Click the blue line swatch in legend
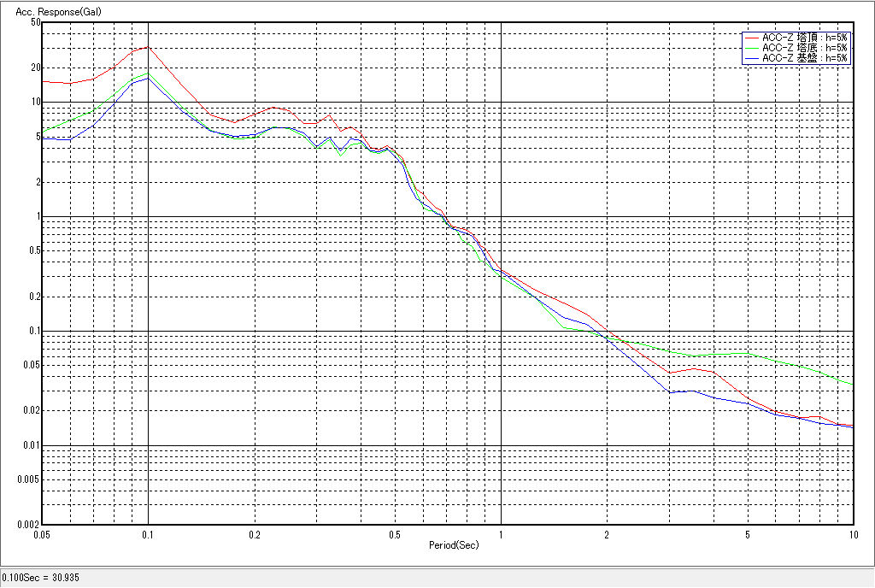The width and height of the screenshot is (875, 588). coord(752,58)
